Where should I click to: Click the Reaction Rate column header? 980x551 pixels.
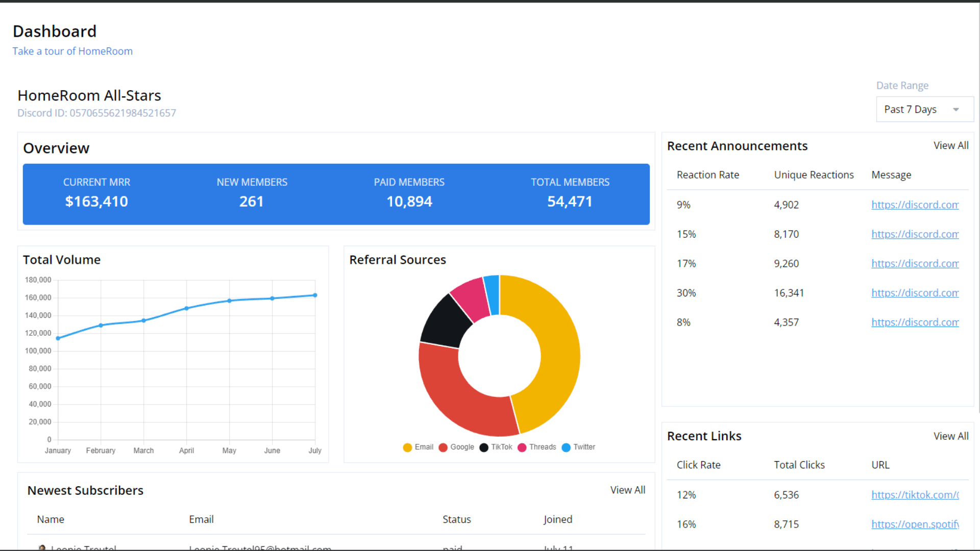coord(707,175)
